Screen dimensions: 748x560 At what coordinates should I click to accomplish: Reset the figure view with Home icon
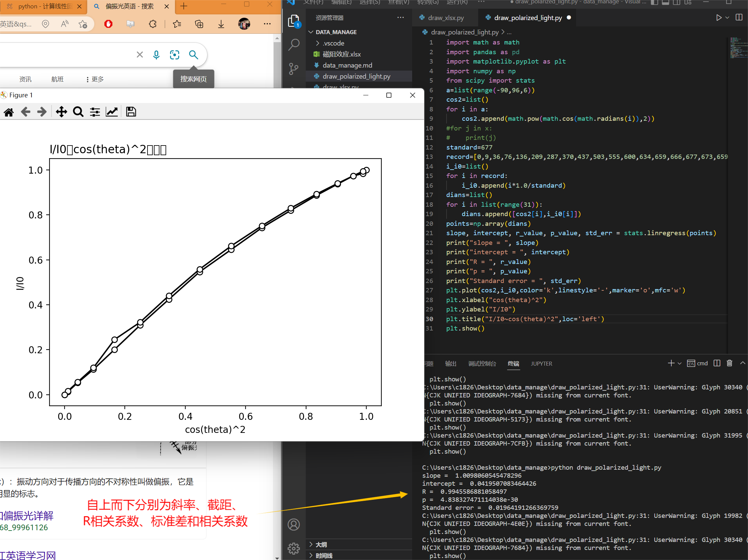9,112
